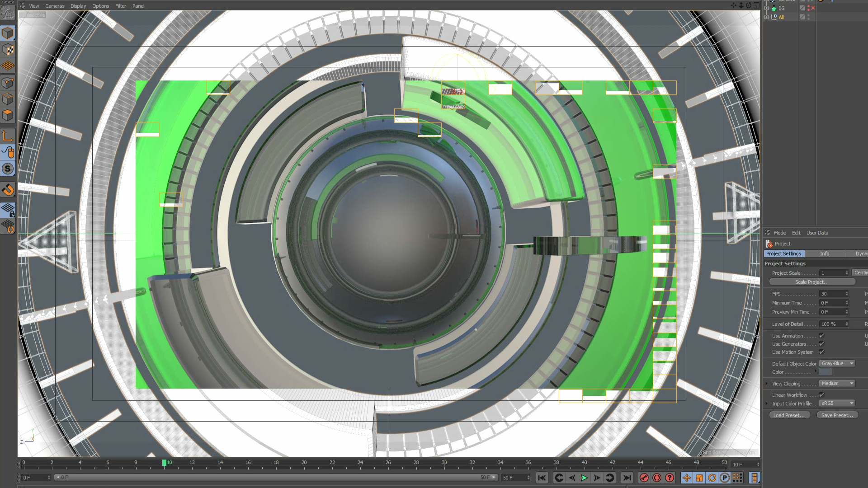Toggle the Autokeying red circle button
Screen dimensions: 868x488
[x=657, y=478]
